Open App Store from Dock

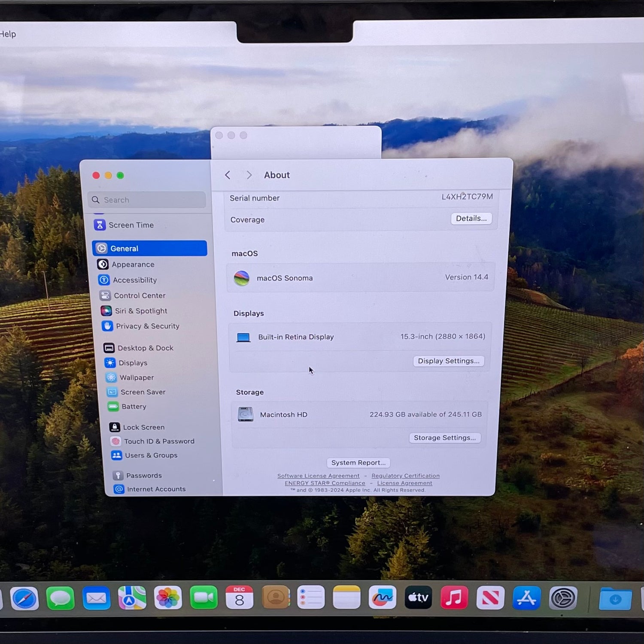click(x=526, y=598)
